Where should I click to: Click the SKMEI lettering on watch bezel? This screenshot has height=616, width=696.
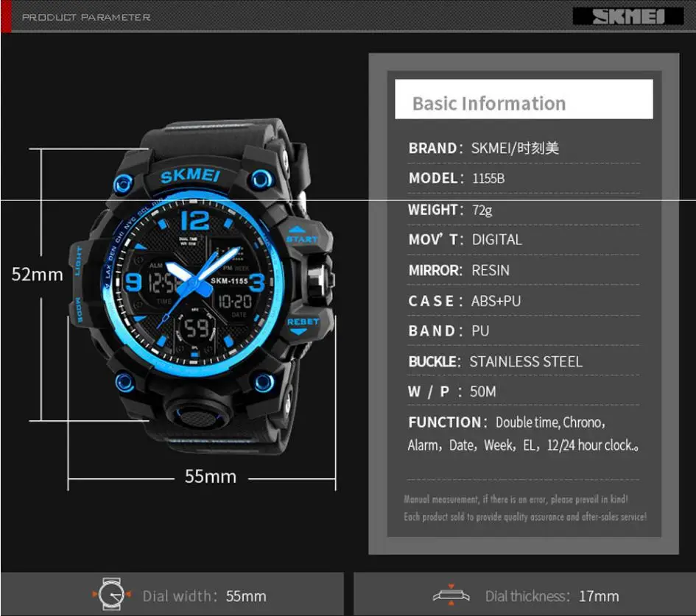pyautogui.click(x=190, y=176)
